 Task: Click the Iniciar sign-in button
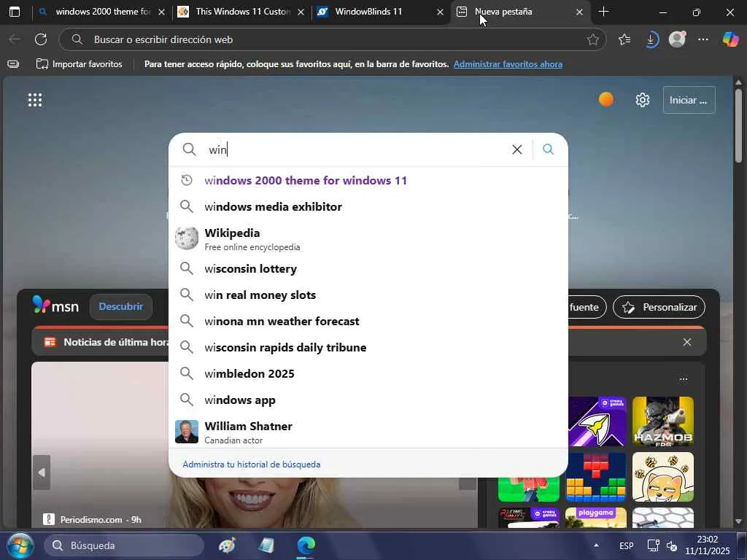689,100
